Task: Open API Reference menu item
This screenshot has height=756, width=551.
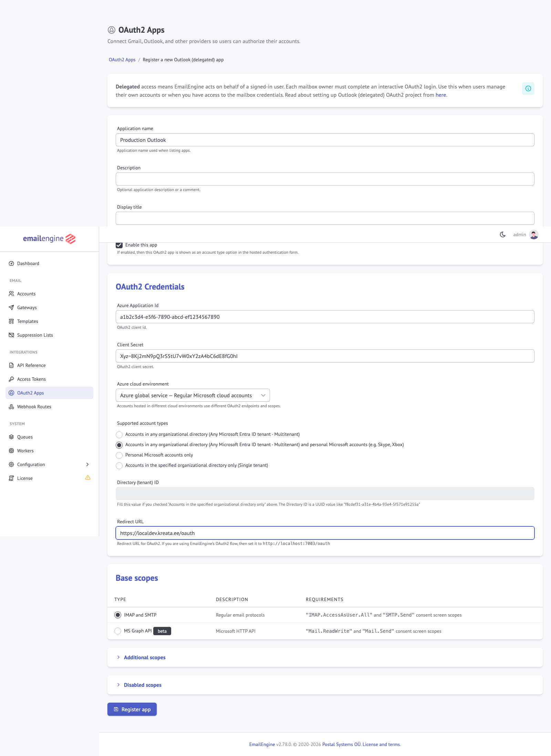Action: 49,365
